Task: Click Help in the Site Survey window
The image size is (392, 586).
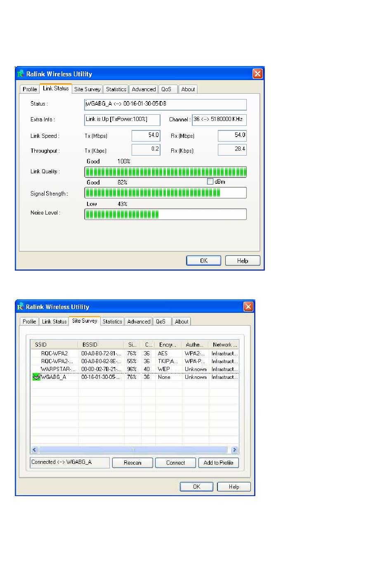Action: coord(234,487)
